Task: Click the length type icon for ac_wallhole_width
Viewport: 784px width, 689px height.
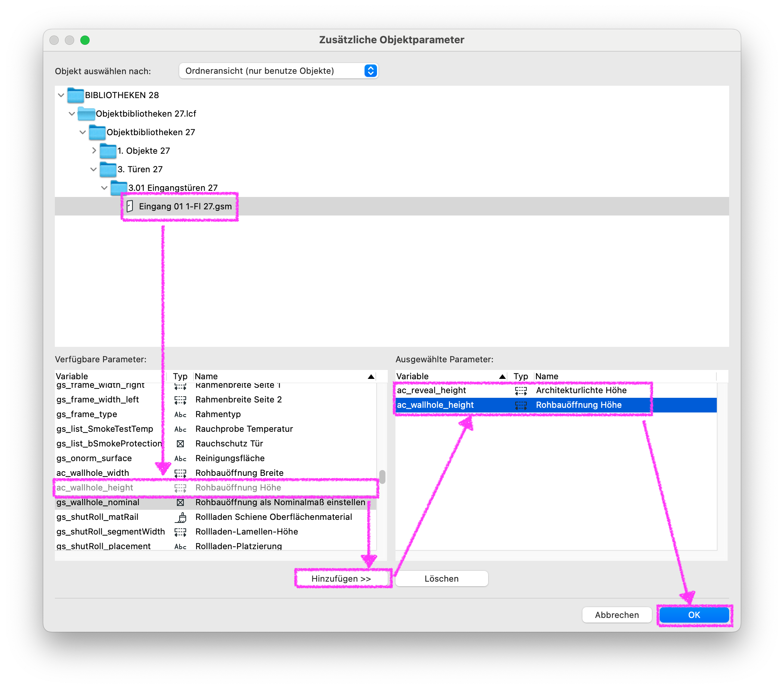Action: point(180,473)
